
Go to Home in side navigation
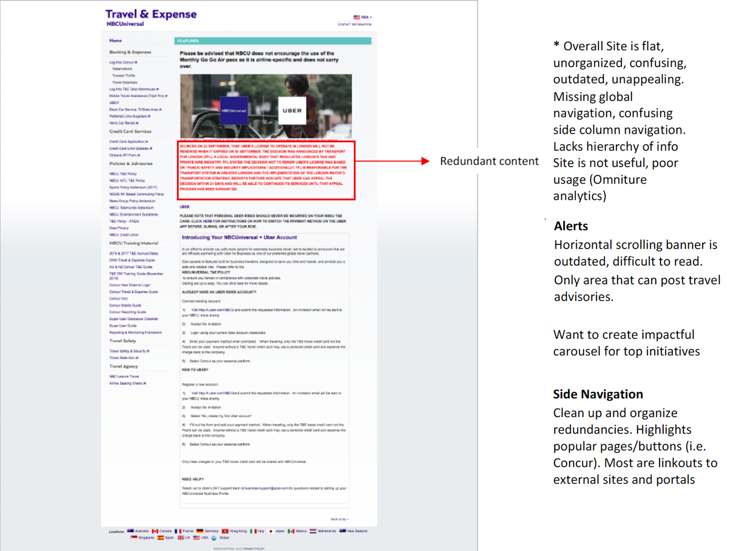[115, 41]
